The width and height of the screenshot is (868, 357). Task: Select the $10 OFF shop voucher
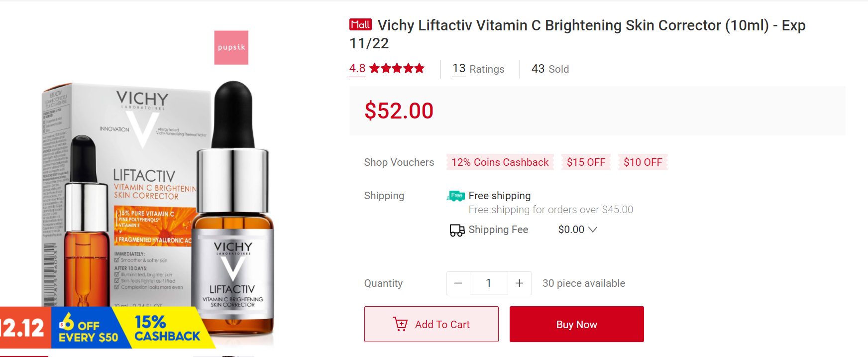coord(643,162)
